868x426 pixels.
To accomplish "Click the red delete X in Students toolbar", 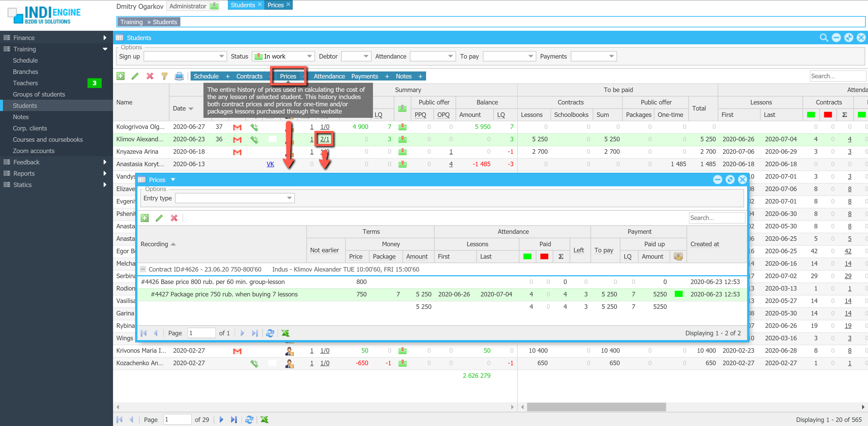I will (150, 76).
